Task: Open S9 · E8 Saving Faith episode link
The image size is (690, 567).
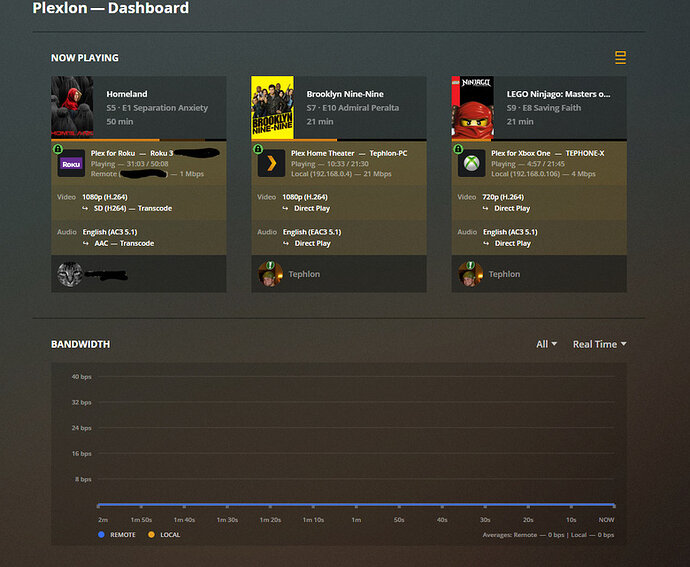Action: 543,108
